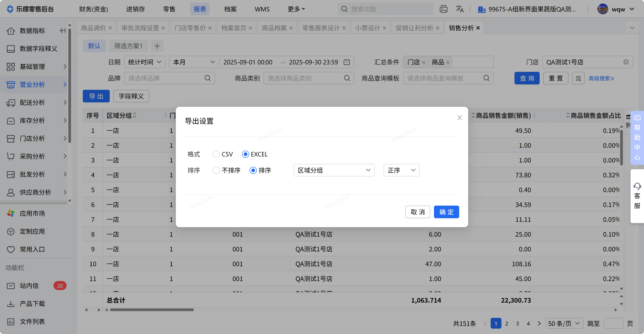
Task: Select the CSV format radio button
Action: (216, 154)
